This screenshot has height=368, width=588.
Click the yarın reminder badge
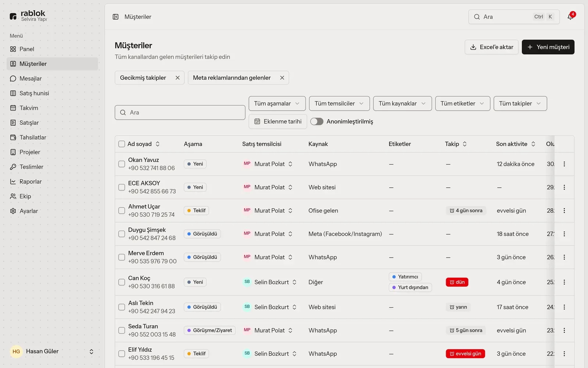pos(458,307)
